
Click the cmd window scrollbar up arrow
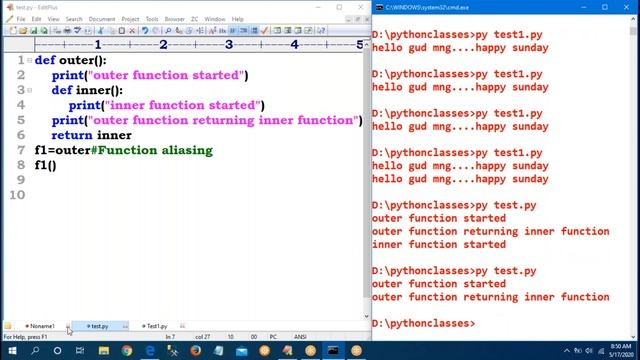tap(633, 19)
